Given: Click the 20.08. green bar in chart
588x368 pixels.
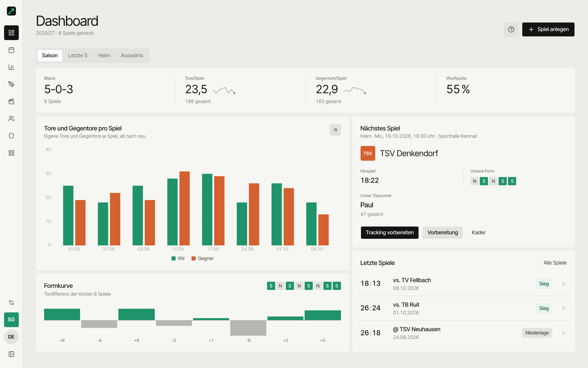Looking at the screenshot, I should [68, 215].
